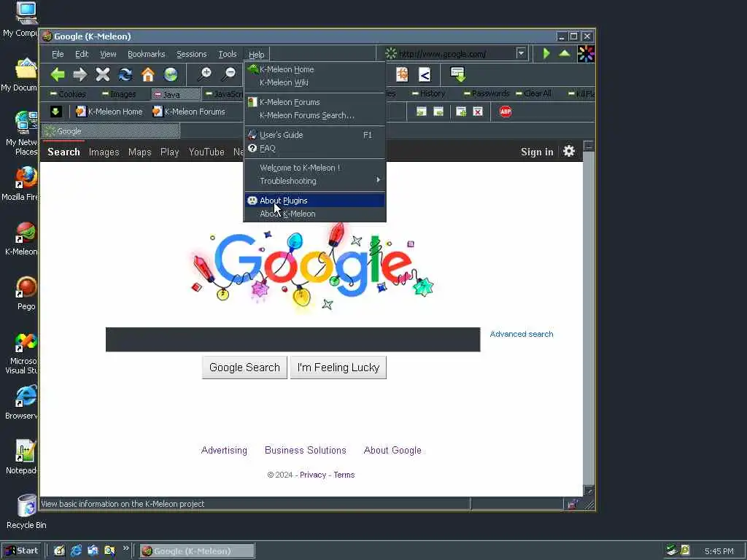Close tab with the red X icon

click(478, 112)
